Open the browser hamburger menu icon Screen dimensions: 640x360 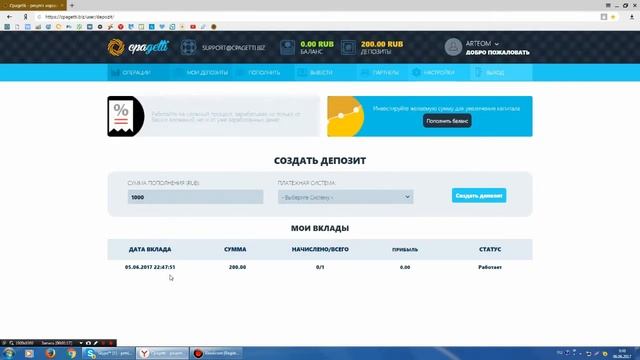coord(608,5)
